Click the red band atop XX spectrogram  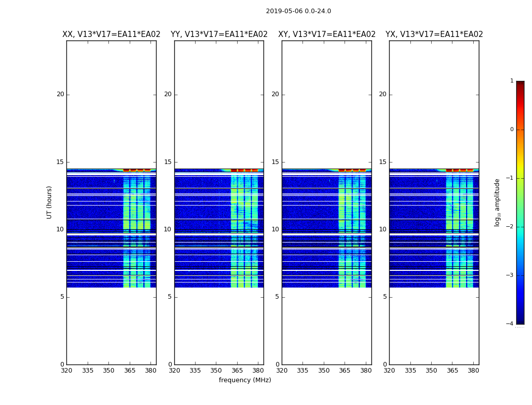[x=137, y=170]
